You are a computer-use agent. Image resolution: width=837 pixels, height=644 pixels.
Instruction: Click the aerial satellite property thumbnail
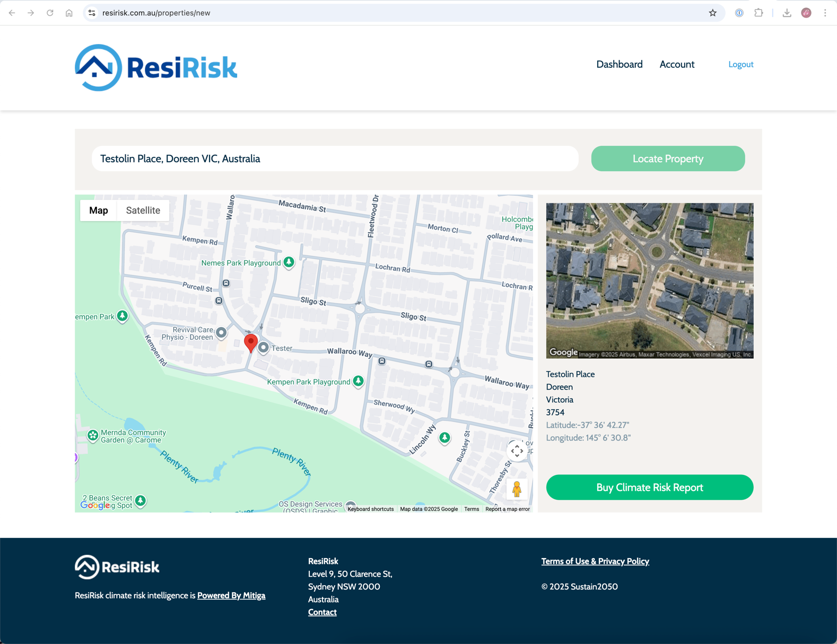(649, 280)
